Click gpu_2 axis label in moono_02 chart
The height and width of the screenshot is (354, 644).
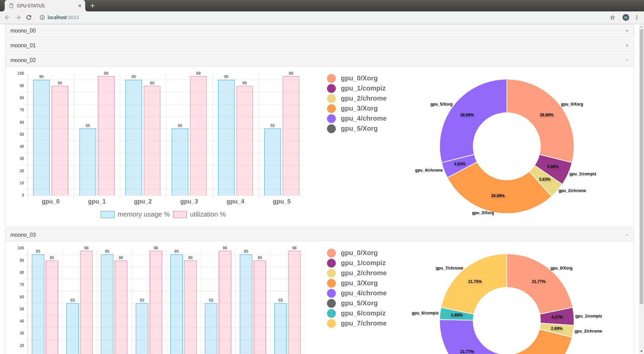click(143, 201)
